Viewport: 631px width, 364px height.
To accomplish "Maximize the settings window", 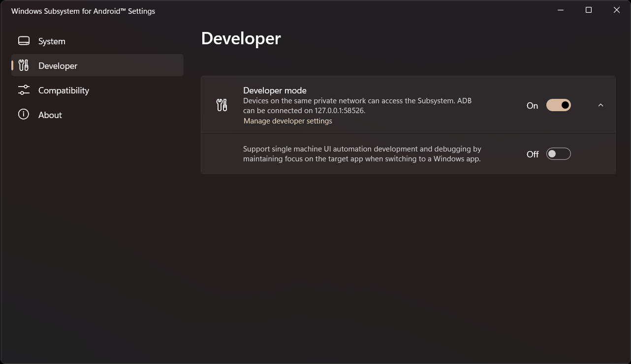I will pyautogui.click(x=589, y=10).
